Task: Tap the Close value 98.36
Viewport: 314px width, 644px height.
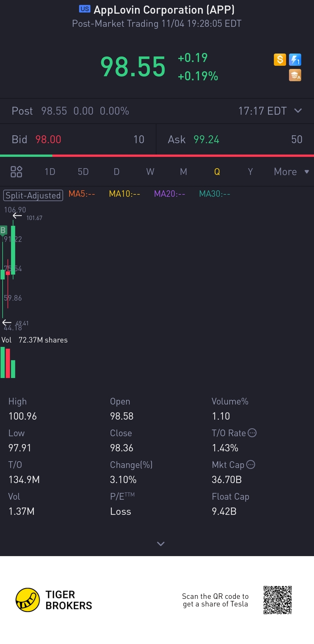Action: tap(122, 448)
